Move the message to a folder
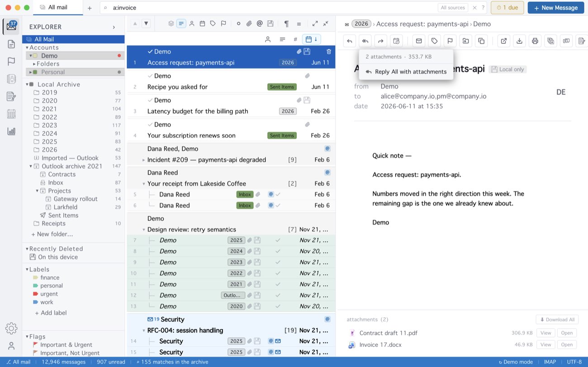This screenshot has height=367, width=588. point(465,41)
